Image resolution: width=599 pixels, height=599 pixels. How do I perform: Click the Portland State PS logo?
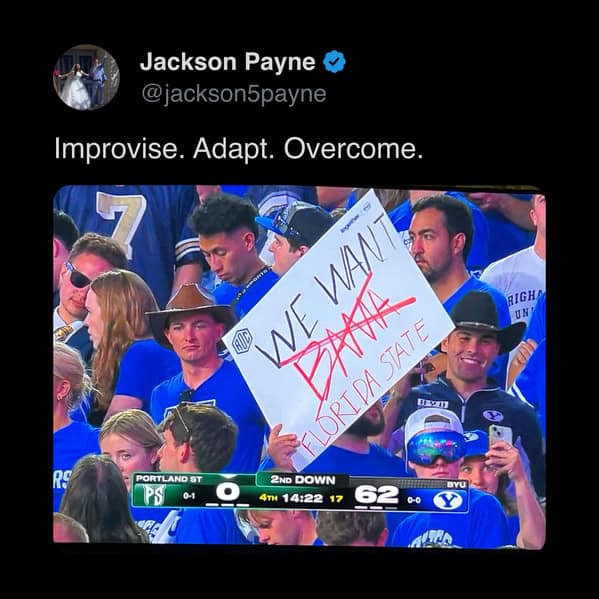pos(154,495)
